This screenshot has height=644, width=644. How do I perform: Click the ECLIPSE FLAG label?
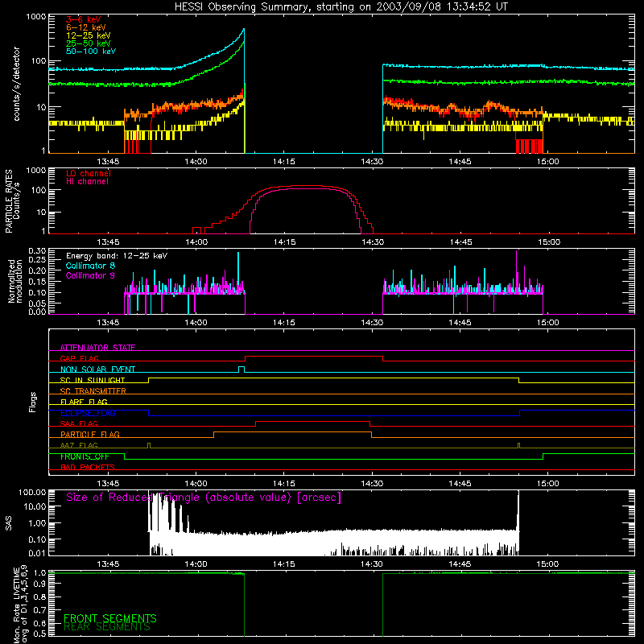click(x=88, y=413)
